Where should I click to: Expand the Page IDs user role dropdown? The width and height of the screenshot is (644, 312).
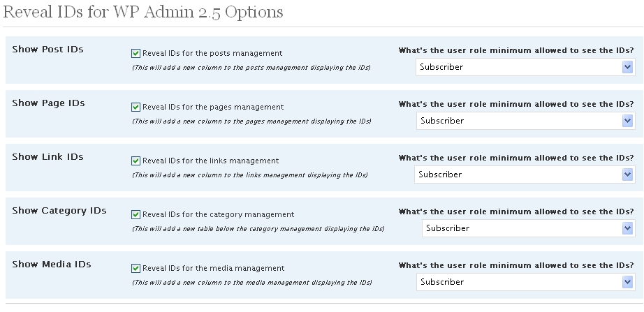point(525,121)
